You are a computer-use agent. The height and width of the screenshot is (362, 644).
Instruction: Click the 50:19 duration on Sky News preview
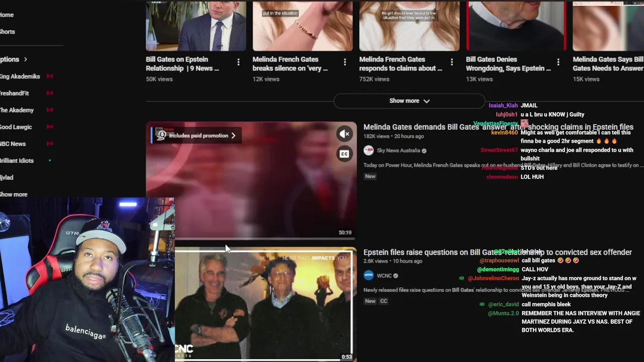tap(345, 233)
